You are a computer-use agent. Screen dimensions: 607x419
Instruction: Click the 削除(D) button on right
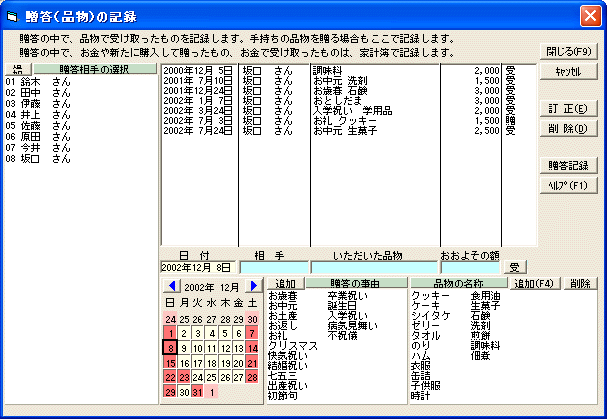tap(568, 128)
